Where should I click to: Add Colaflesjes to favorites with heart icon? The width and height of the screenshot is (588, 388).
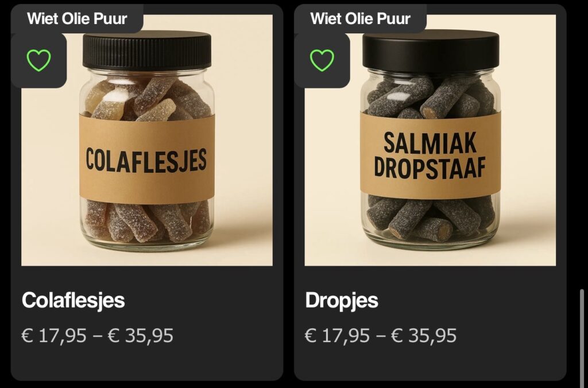pos(38,60)
